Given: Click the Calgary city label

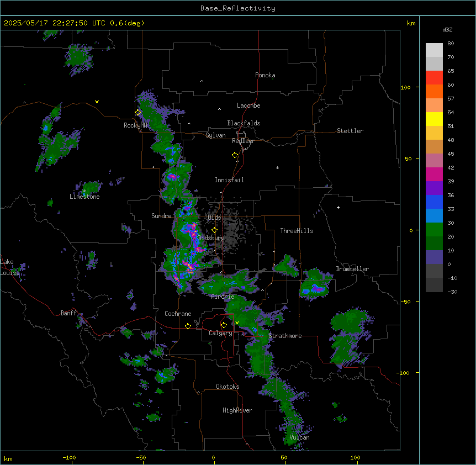Looking at the screenshot, I should (220, 333).
